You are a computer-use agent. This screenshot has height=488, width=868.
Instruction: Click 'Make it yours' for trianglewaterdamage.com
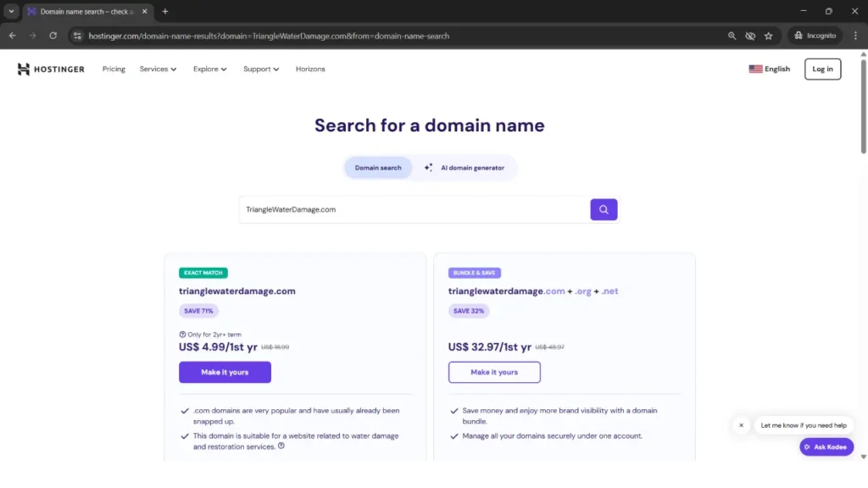pos(225,373)
